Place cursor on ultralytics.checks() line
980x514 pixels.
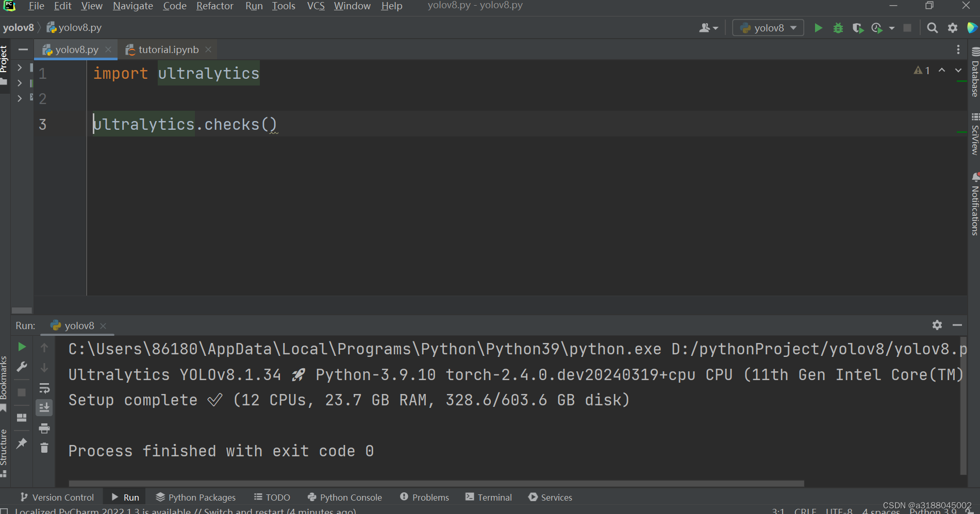[x=185, y=124]
